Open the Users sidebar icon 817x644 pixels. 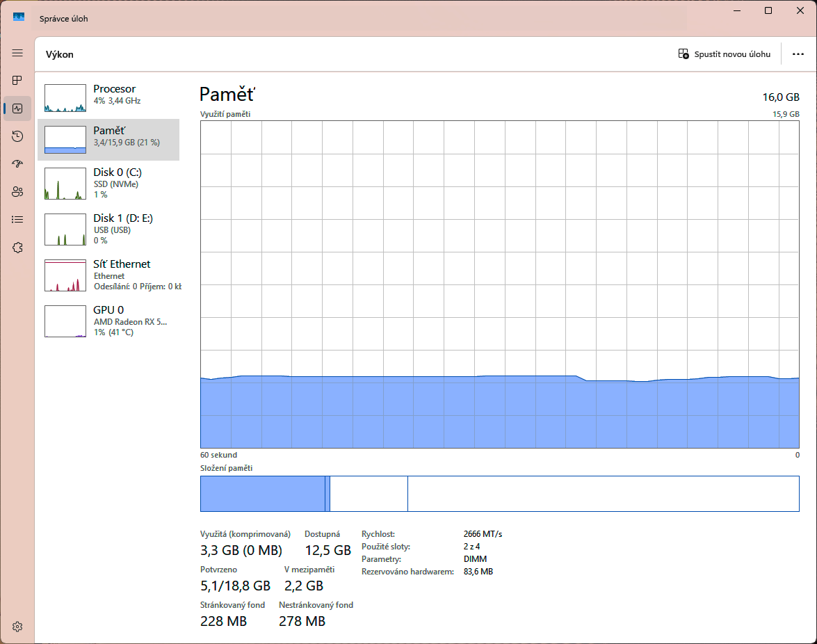pos(17,192)
